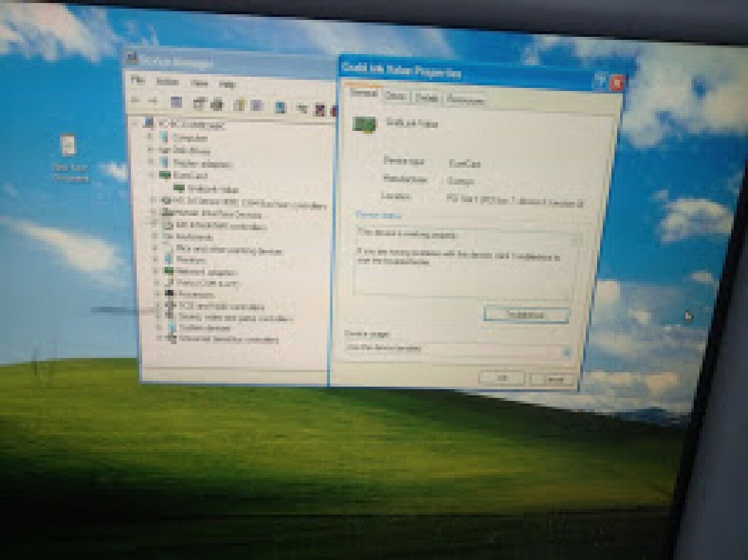Screen dimensions: 748x560
Task: Click the question-mark help button in Properties title bar
Action: tap(601, 81)
